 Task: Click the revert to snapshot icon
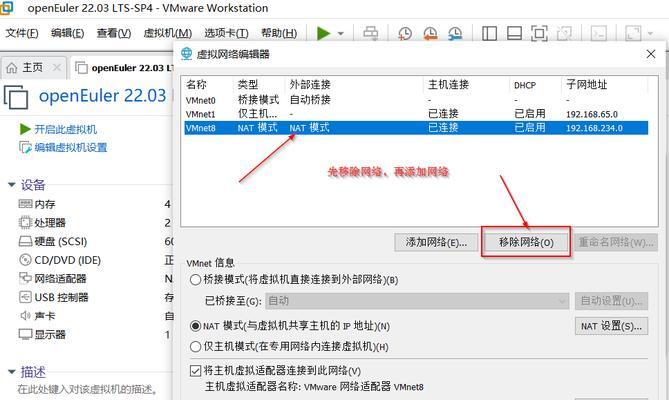coord(430,33)
